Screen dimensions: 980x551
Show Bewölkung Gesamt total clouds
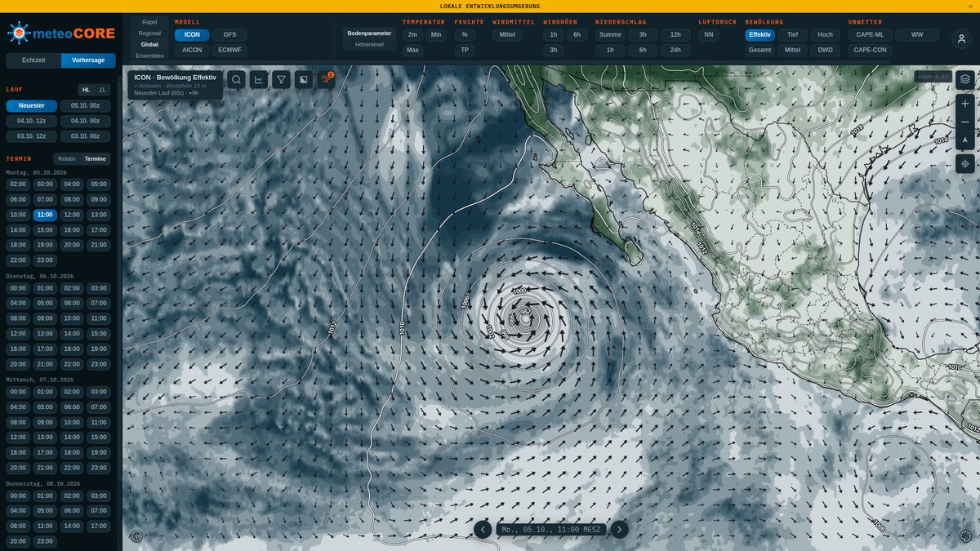click(x=759, y=50)
